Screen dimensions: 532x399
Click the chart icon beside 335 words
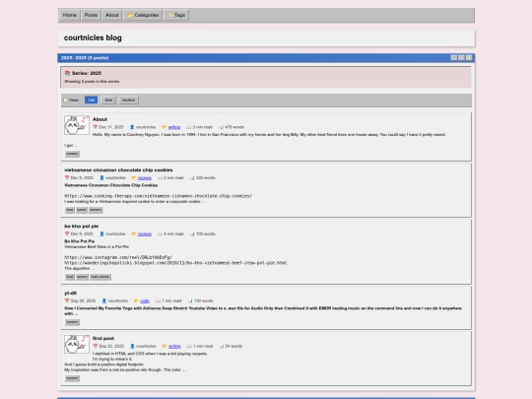coord(192,177)
